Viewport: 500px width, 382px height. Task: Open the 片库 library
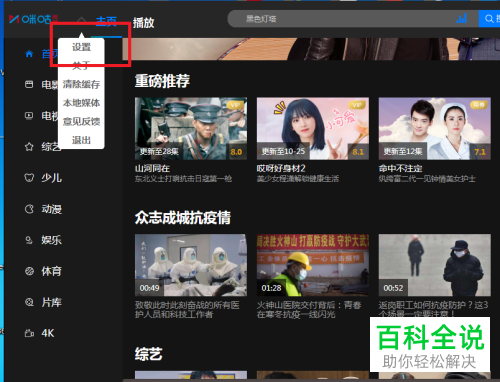52,302
